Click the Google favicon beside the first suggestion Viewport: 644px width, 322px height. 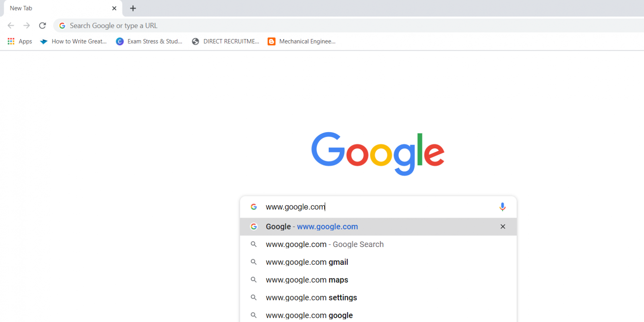[x=254, y=226]
